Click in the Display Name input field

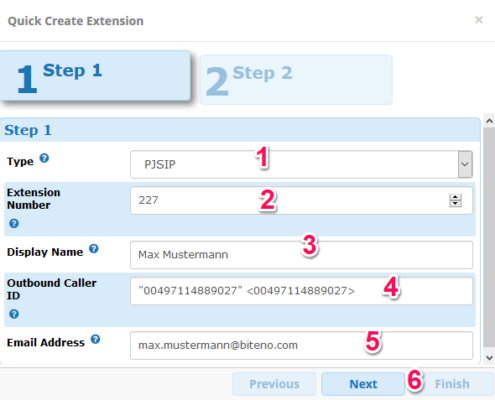coord(301,255)
